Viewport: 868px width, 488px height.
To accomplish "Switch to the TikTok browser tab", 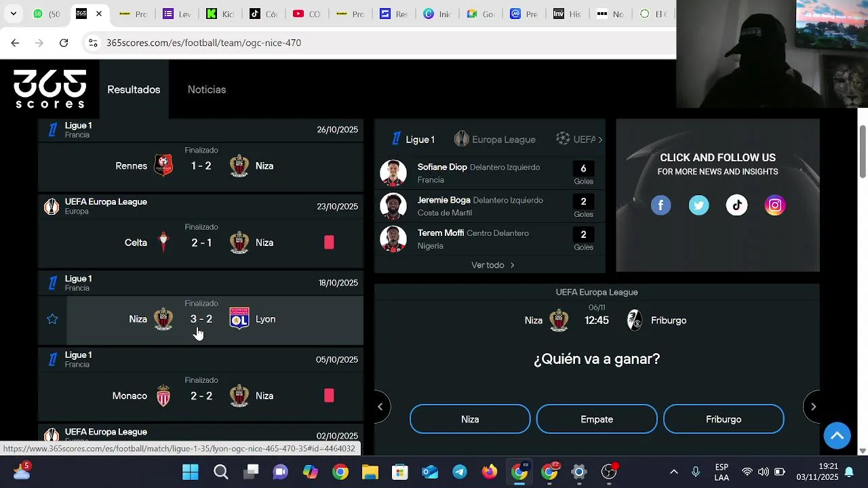I will 263,14.
